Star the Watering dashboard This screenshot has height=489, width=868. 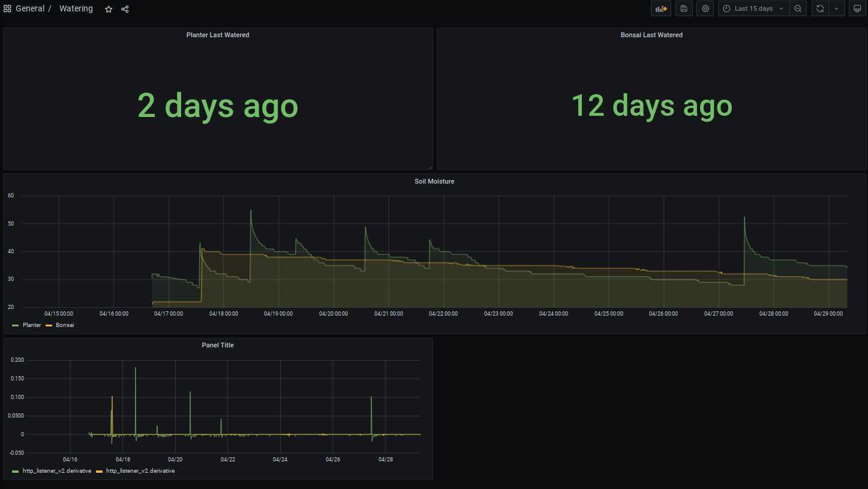[109, 9]
